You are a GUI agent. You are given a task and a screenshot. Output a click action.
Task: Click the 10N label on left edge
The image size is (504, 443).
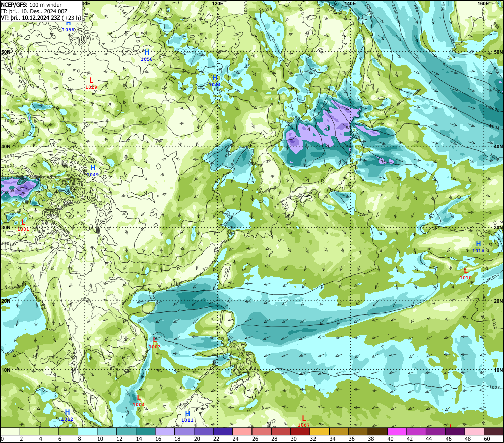pos(6,370)
